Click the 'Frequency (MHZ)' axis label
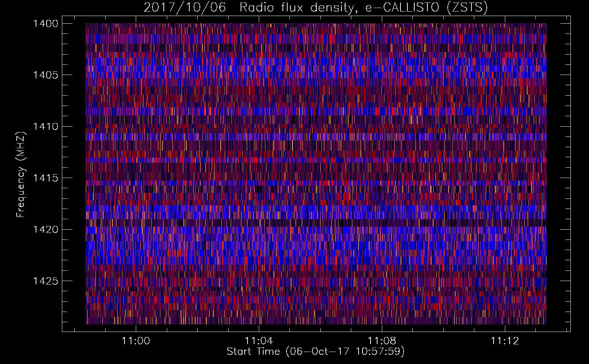 pos(21,175)
